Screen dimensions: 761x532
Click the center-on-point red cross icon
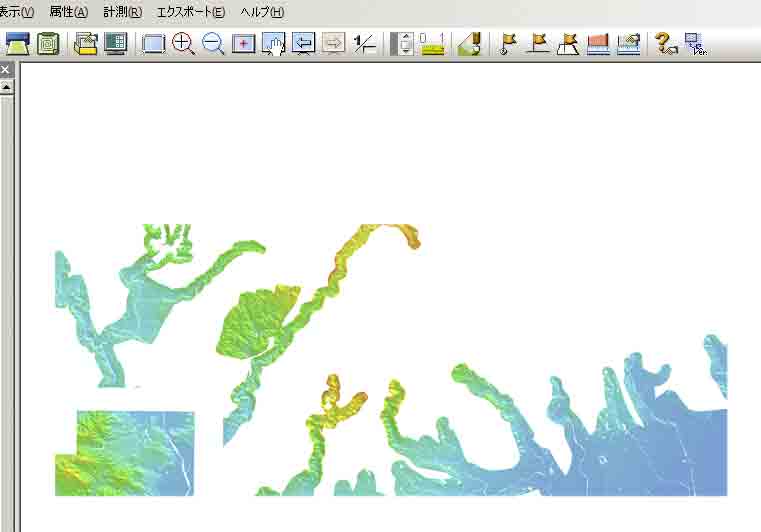[244, 44]
